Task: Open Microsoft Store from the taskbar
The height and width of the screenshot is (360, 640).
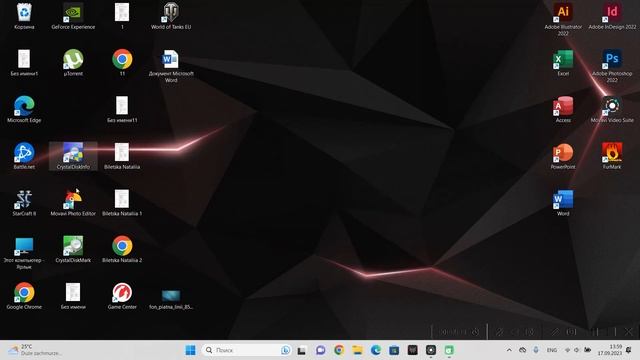Action: click(x=394, y=350)
